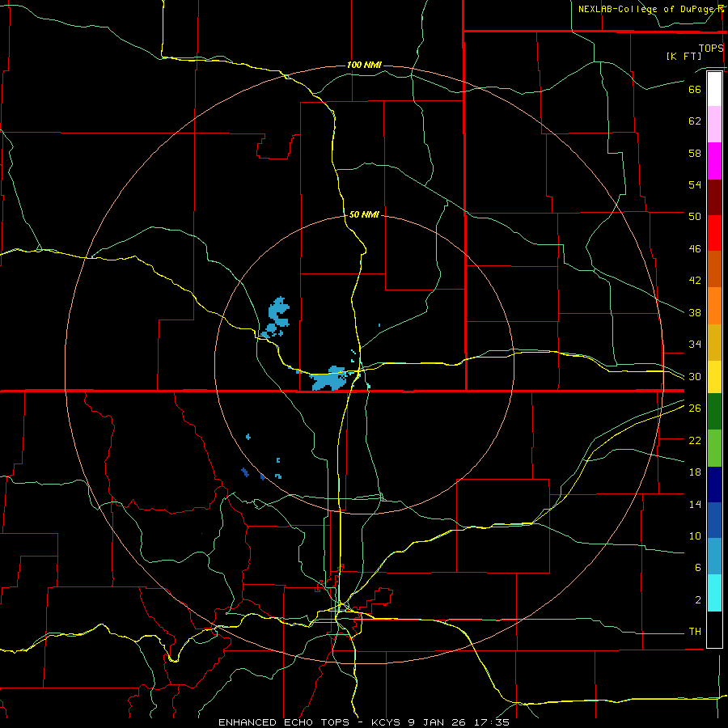Select the dark green legend swatch

[714, 411]
